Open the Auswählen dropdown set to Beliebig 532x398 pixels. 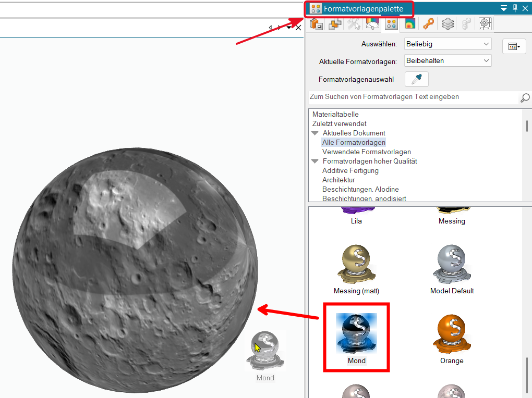pos(448,44)
